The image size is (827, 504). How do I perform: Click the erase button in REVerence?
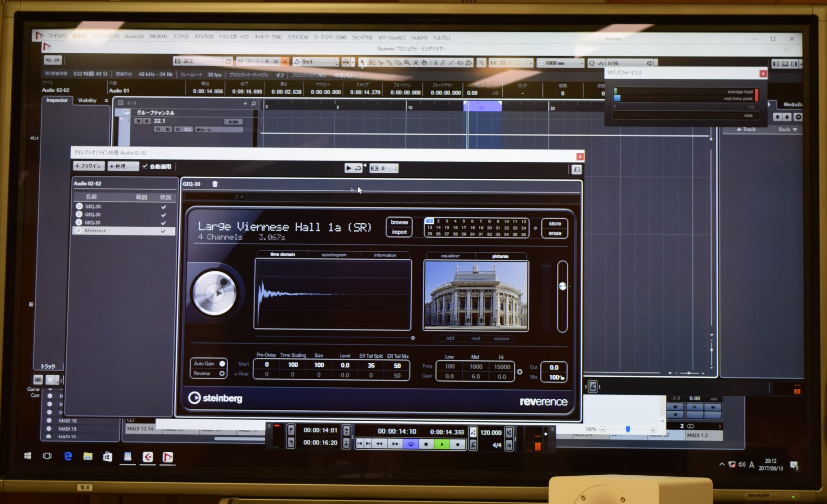pos(554,233)
